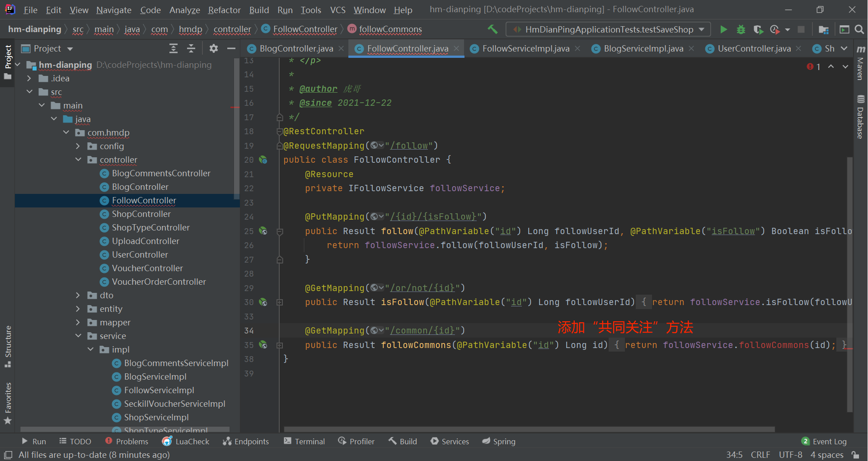Click the UTF-8 encoding in status bar
This screenshot has width=868, height=461.
point(790,455)
